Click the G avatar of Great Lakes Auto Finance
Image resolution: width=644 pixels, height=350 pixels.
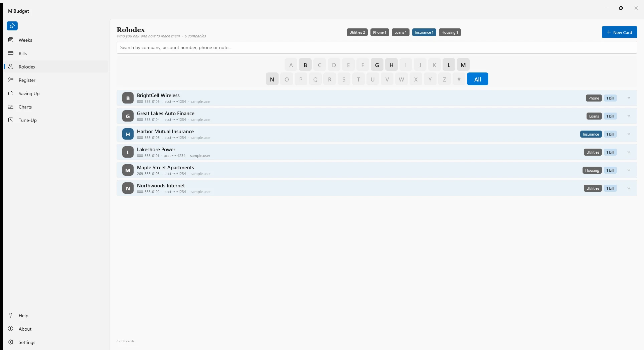[x=128, y=116]
